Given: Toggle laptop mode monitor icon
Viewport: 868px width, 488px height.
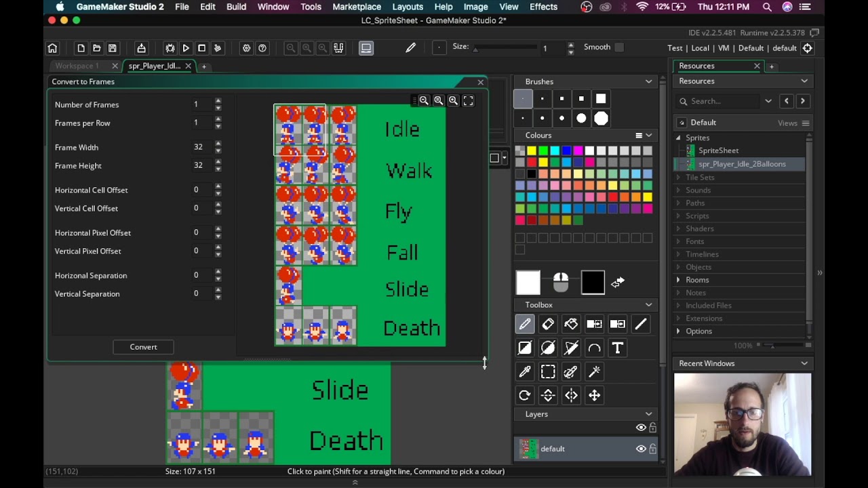Looking at the screenshot, I should pos(366,48).
